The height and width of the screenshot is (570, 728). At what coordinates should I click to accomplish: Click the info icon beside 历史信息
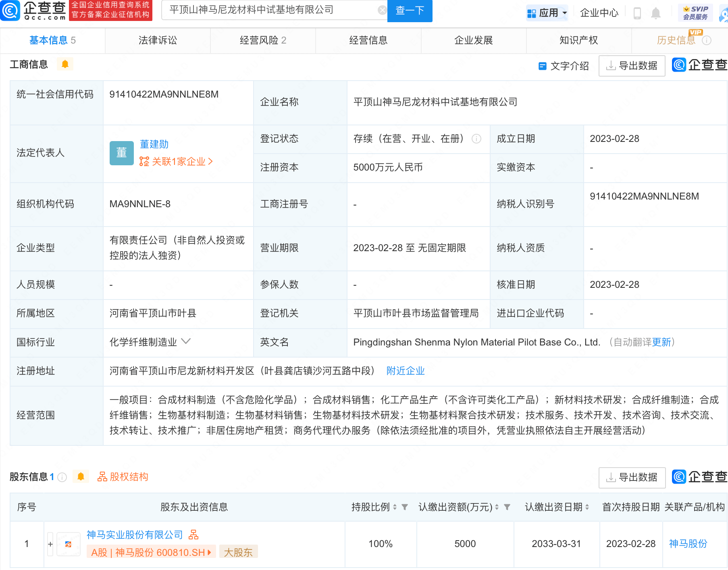pos(707,40)
